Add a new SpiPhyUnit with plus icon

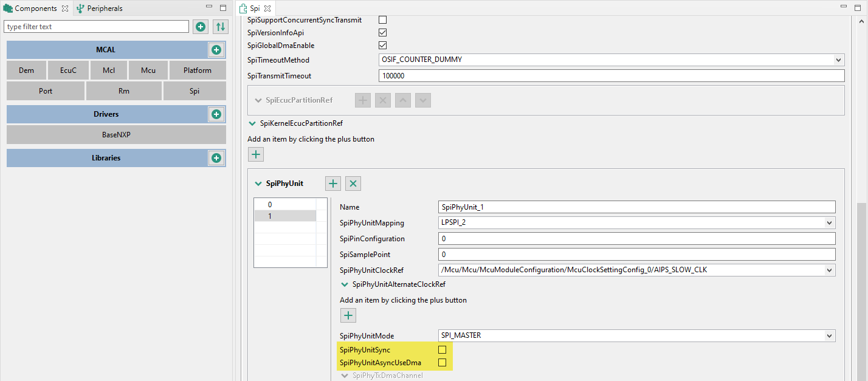[333, 184]
